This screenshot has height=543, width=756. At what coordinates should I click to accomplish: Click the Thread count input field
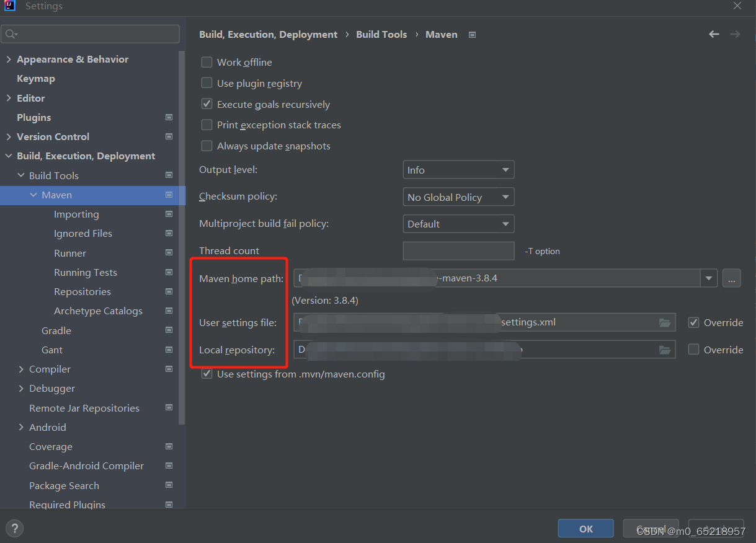[x=458, y=251]
